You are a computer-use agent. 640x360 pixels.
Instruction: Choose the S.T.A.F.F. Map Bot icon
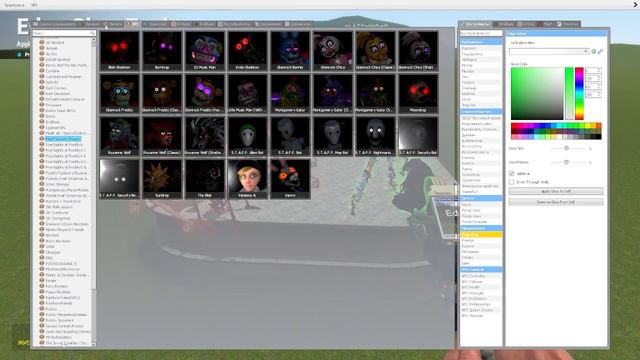pos(332,136)
